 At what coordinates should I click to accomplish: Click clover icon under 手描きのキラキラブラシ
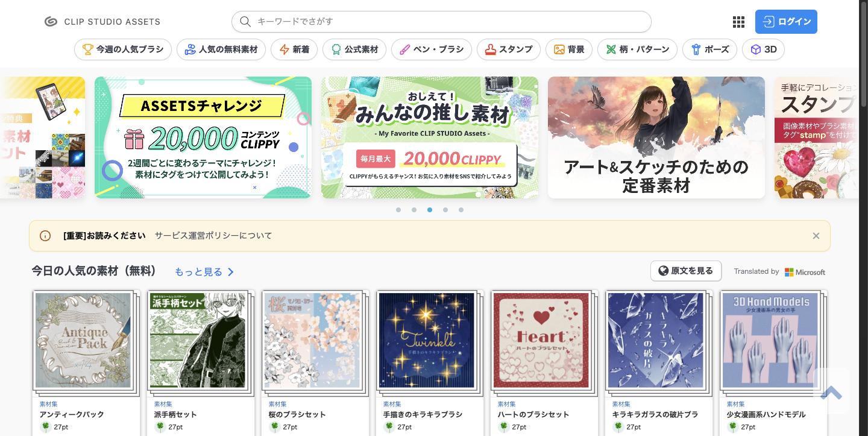[x=389, y=427]
